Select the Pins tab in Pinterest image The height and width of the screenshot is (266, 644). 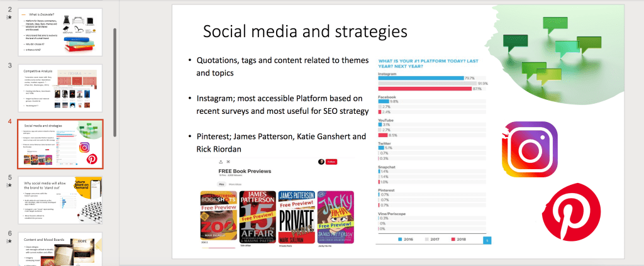[221, 184]
